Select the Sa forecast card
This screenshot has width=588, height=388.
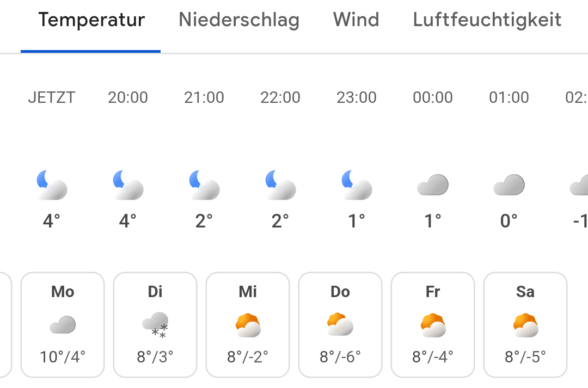coord(525,325)
